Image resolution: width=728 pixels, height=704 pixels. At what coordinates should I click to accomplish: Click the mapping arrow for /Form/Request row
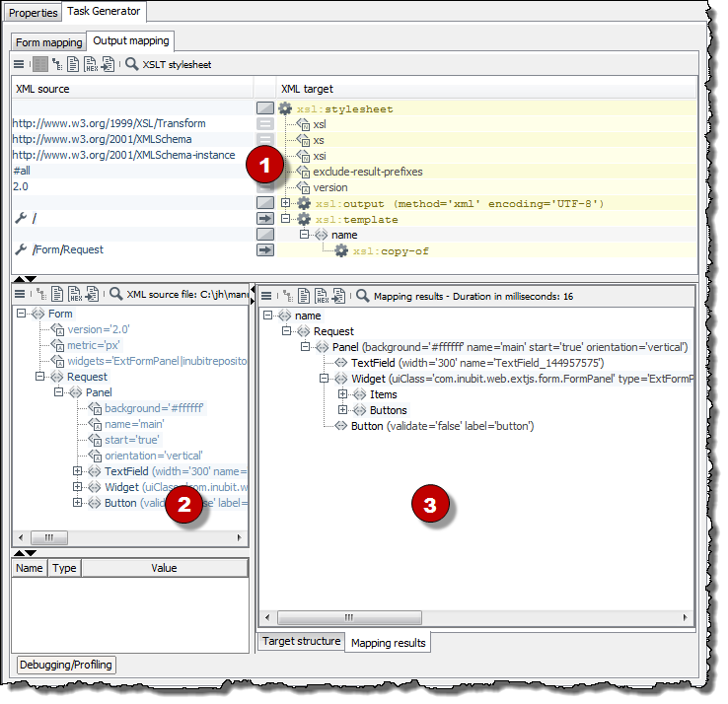[264, 250]
